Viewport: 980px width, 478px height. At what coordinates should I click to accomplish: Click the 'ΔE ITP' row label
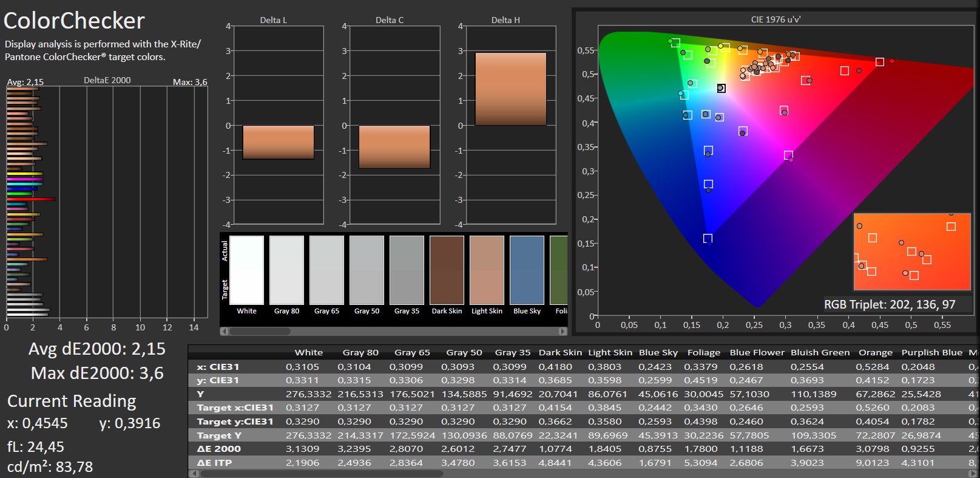coord(214,463)
